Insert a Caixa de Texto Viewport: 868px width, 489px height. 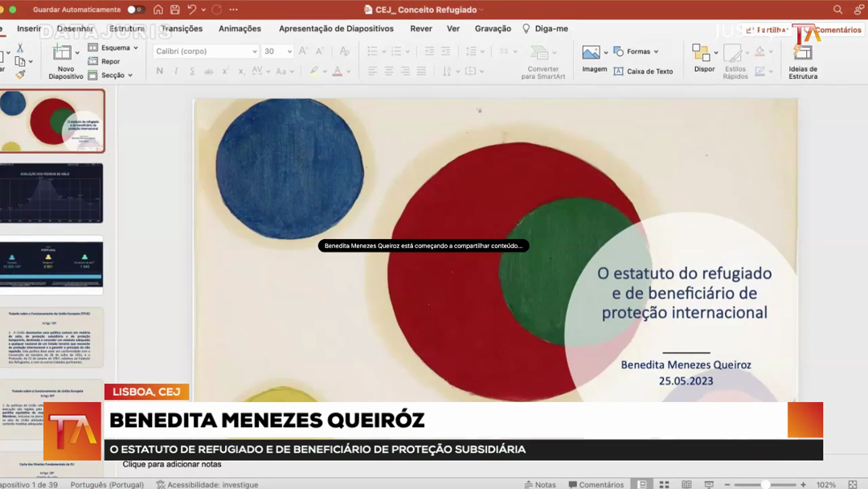pyautogui.click(x=643, y=72)
